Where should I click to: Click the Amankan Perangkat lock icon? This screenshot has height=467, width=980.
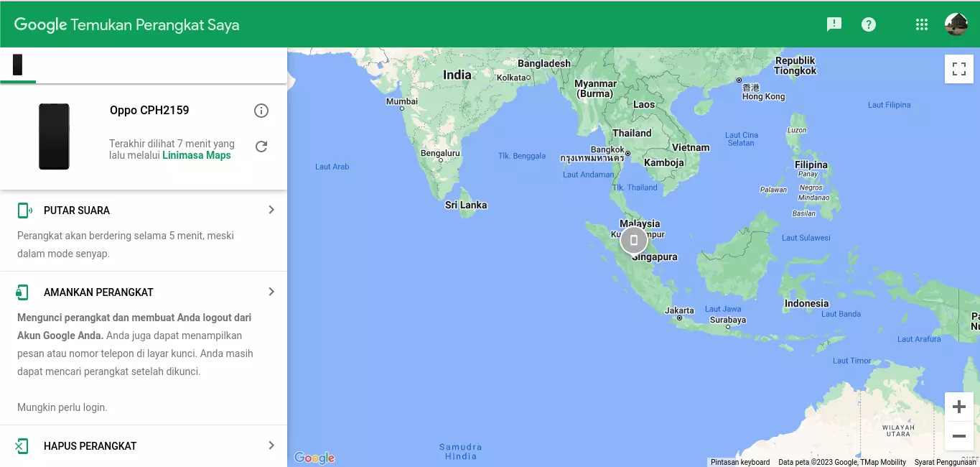(22, 292)
